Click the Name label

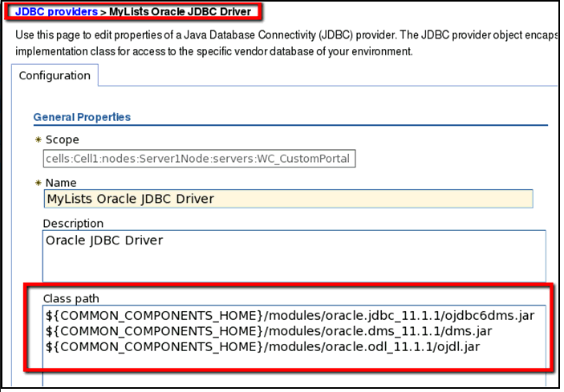coord(61,183)
